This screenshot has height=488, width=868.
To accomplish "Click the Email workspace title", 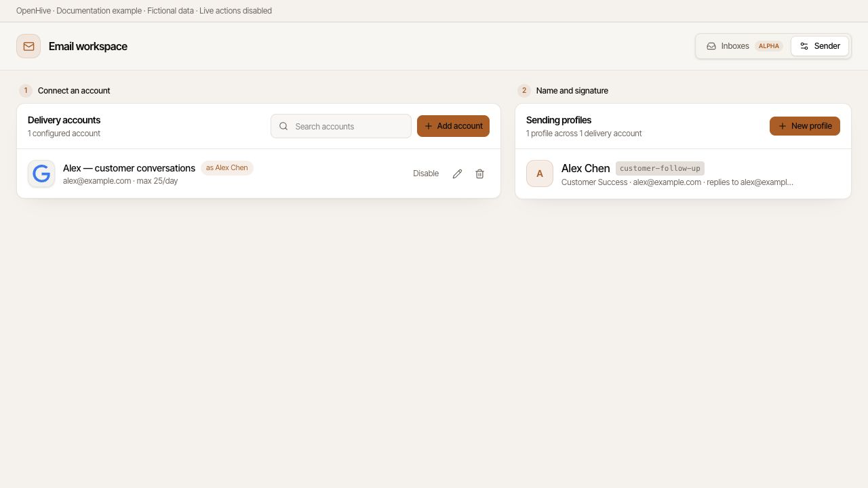I will [x=88, y=46].
